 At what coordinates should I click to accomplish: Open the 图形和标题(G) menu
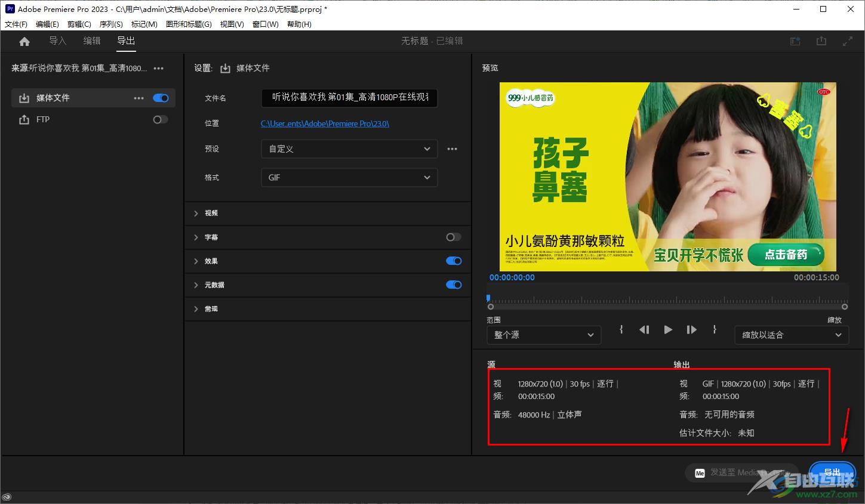click(x=189, y=24)
